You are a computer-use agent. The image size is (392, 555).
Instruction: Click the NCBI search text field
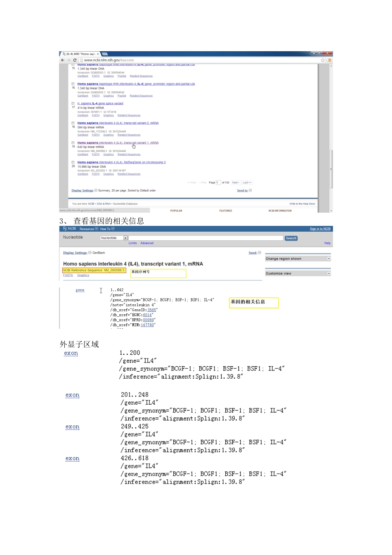coord(206,238)
